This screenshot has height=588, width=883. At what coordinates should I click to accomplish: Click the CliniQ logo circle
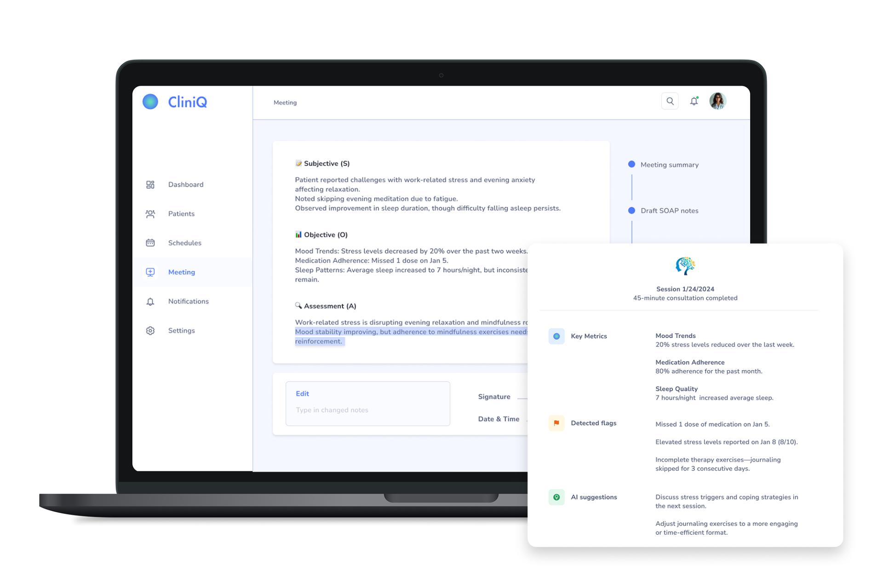click(150, 102)
